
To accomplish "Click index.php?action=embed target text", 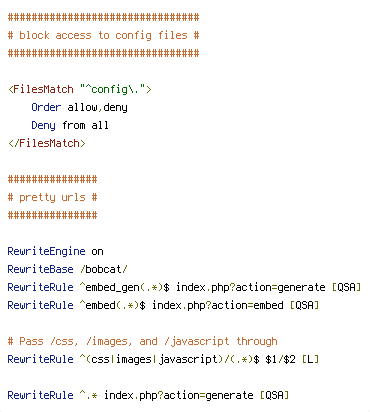I will (218, 305).
